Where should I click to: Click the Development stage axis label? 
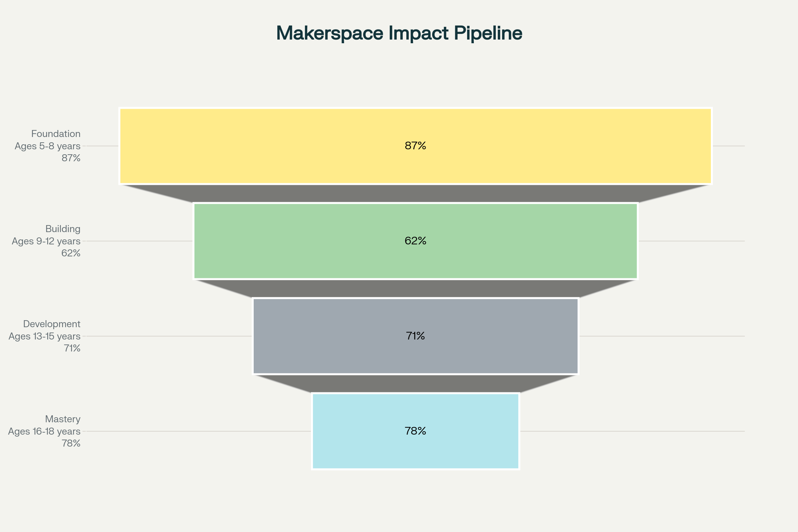[x=52, y=324]
